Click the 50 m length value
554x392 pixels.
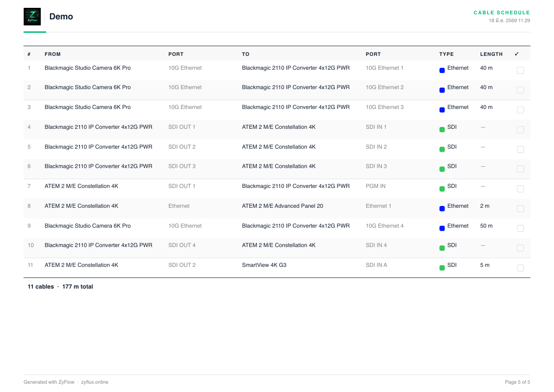(486, 226)
